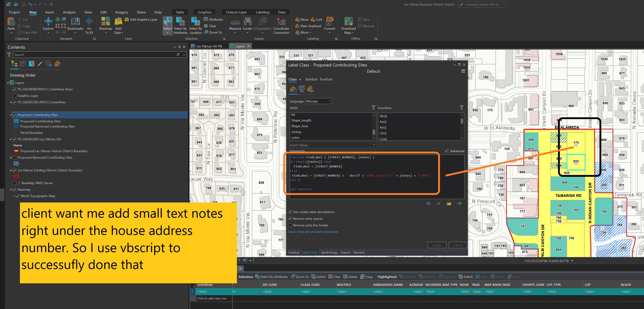Click List By Data Source icon
Viewport: 644px width, 309px height.
[23, 64]
